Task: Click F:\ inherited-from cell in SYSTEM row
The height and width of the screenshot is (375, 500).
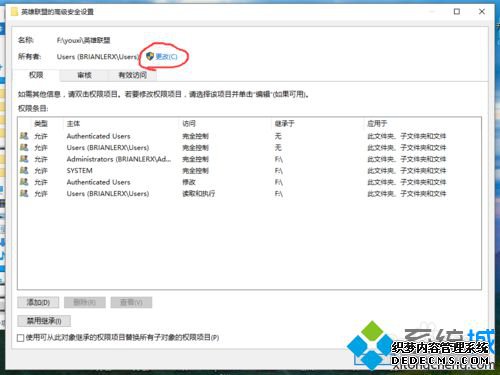Action: click(x=279, y=171)
